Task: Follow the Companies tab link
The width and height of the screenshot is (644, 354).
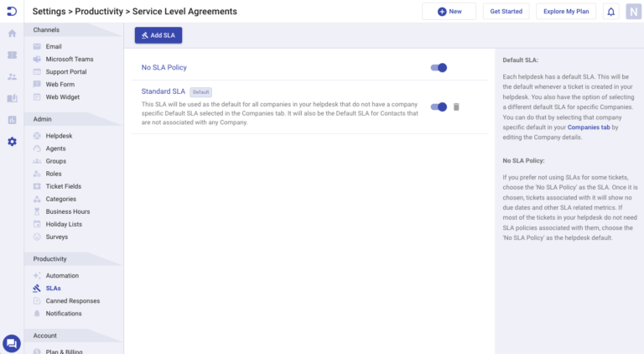Action: (589, 128)
